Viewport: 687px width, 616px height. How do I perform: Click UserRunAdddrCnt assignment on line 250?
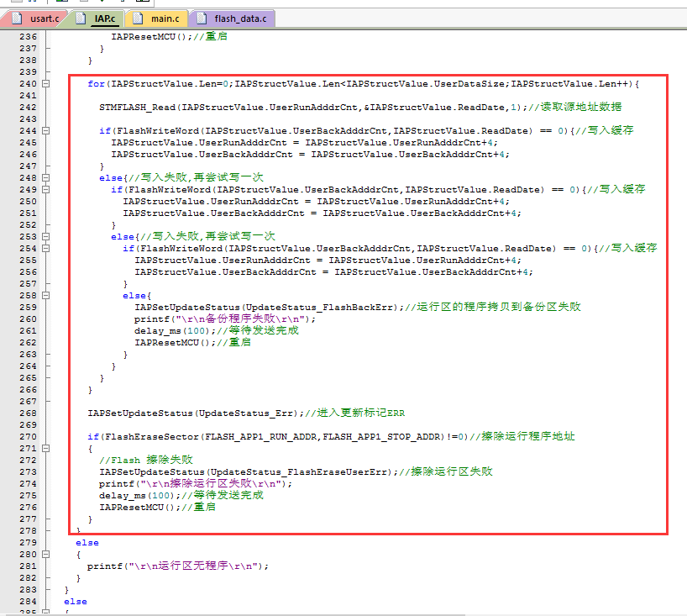click(317, 201)
